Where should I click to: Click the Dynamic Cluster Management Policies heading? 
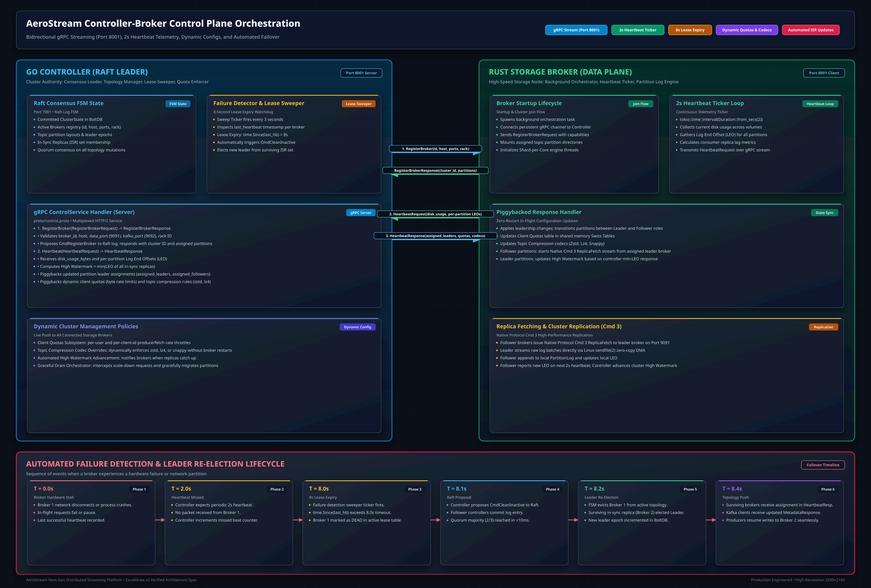click(x=86, y=326)
